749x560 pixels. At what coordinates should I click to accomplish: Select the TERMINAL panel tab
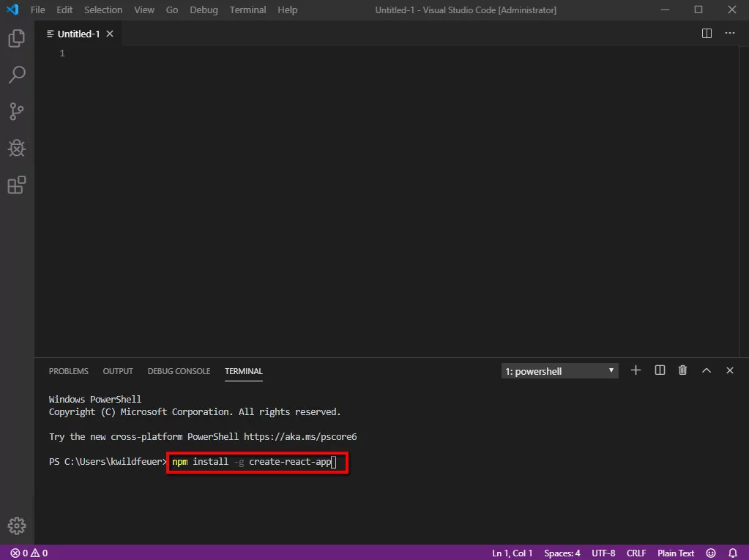(x=244, y=371)
